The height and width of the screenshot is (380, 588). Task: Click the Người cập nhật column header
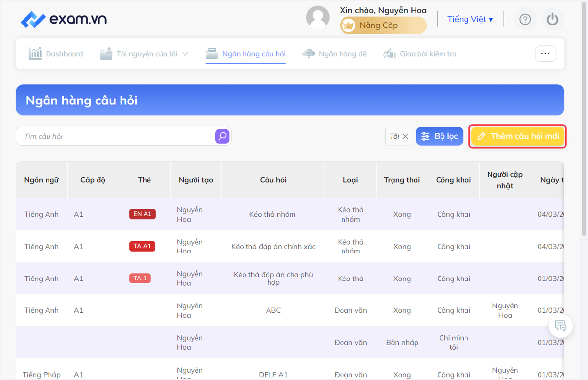(x=505, y=180)
